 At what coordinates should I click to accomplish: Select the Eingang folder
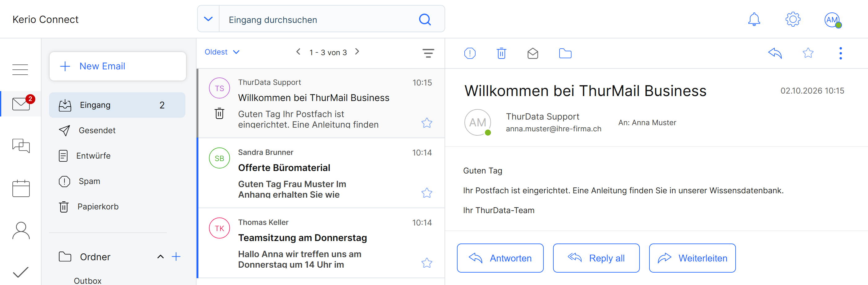tap(117, 105)
